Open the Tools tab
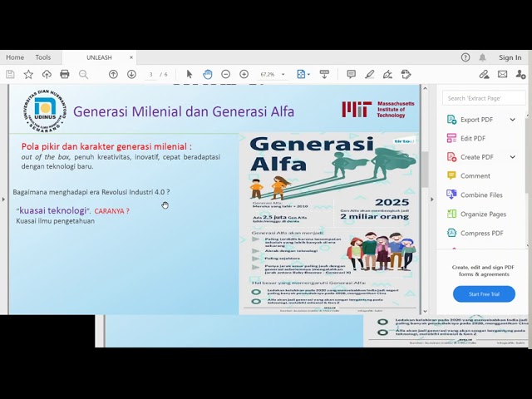 tap(43, 57)
